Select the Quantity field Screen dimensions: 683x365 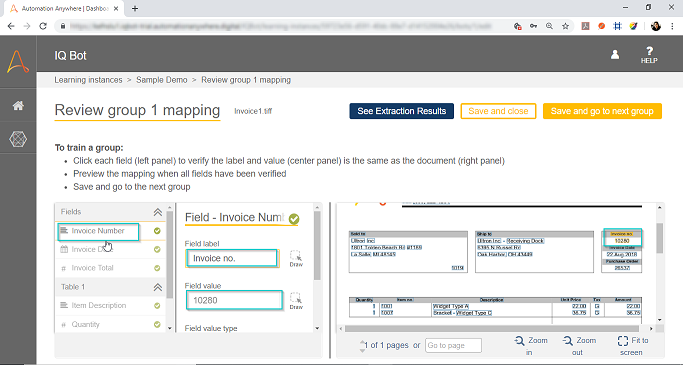click(111, 324)
